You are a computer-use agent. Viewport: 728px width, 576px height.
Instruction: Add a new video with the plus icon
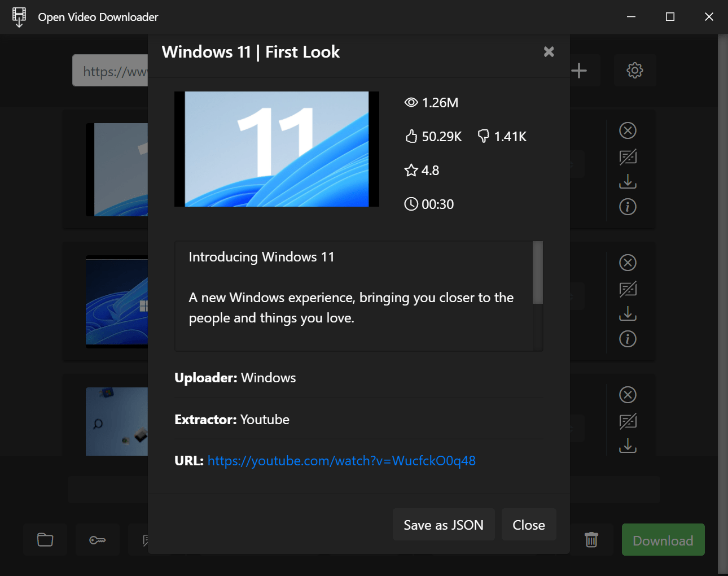(x=579, y=70)
